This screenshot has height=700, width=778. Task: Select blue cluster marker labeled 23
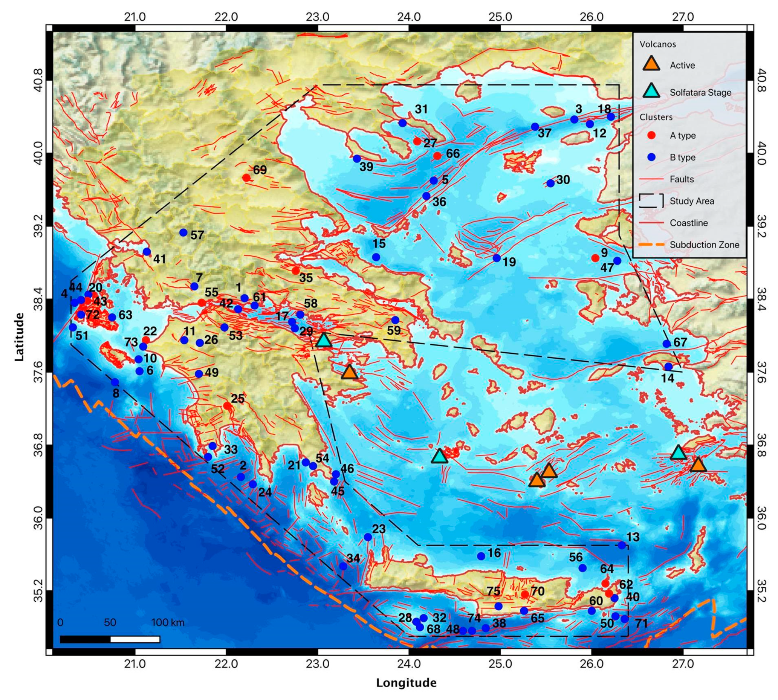pyautogui.click(x=368, y=537)
